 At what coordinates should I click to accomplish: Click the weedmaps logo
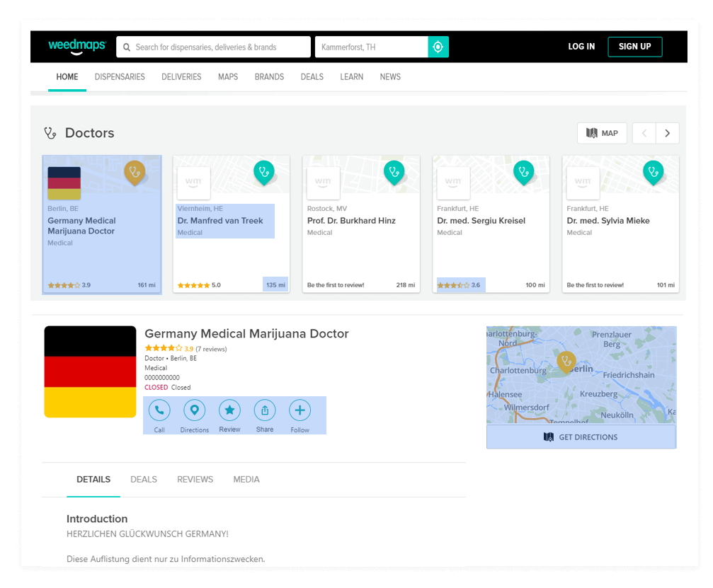click(x=77, y=47)
